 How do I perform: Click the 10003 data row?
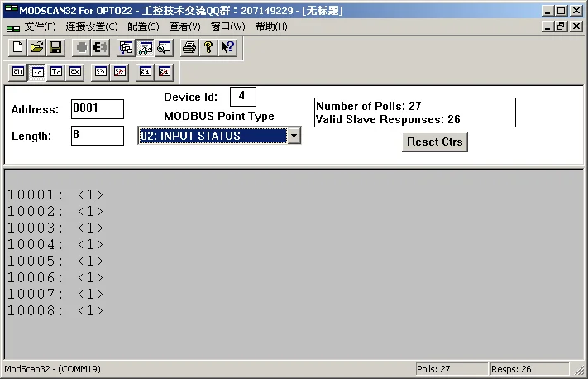[x=55, y=228]
